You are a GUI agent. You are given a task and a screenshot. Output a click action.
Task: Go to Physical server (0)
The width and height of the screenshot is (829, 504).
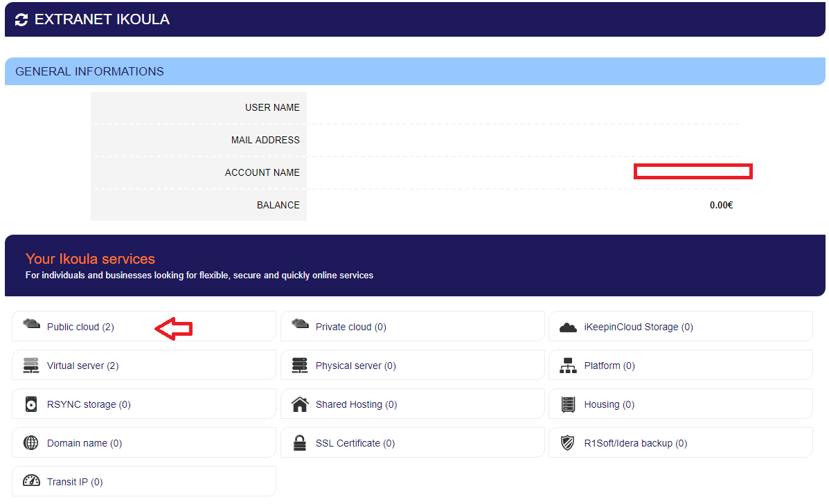(356, 366)
